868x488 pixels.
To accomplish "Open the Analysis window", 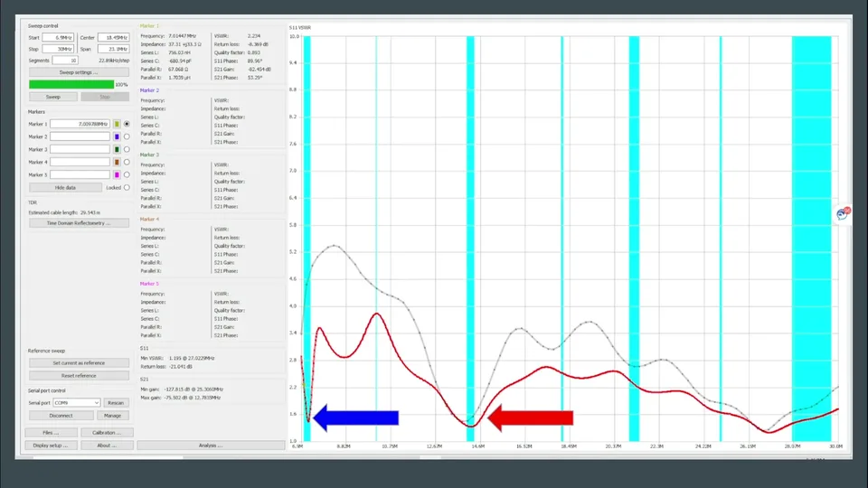I will 211,446.
